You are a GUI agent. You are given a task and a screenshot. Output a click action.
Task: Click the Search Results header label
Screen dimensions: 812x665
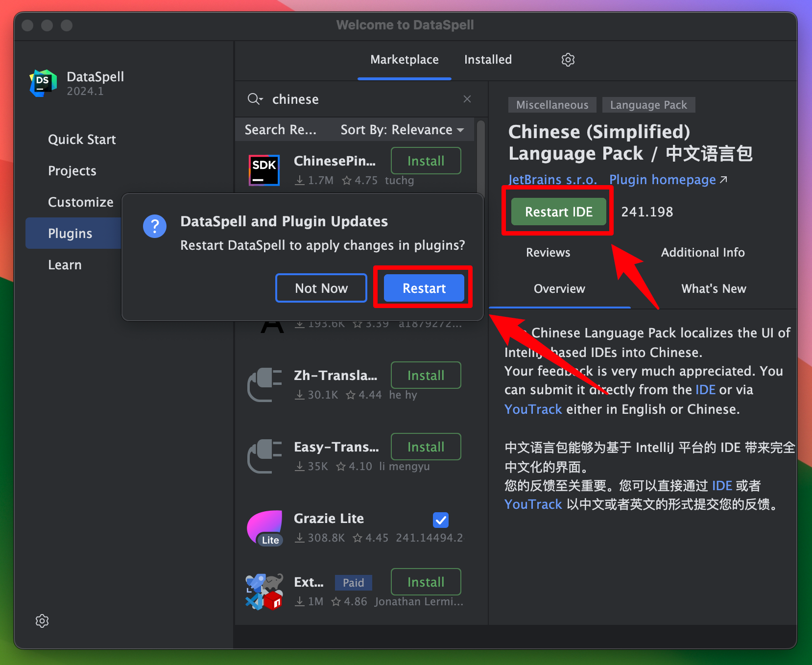[x=280, y=130]
